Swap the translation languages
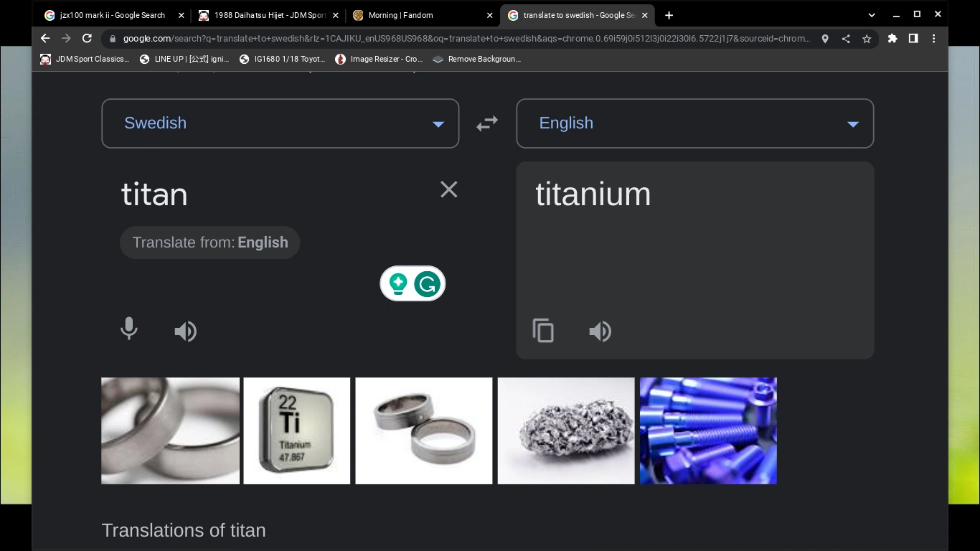Screen dimensions: 980x551 coord(486,123)
